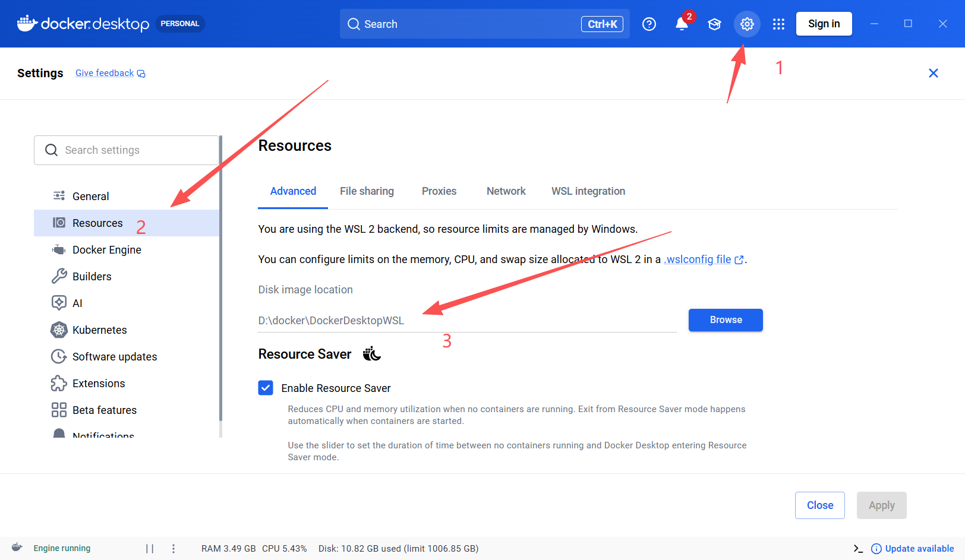
Task: Click the PERSONAL plan badge
Action: pos(180,24)
